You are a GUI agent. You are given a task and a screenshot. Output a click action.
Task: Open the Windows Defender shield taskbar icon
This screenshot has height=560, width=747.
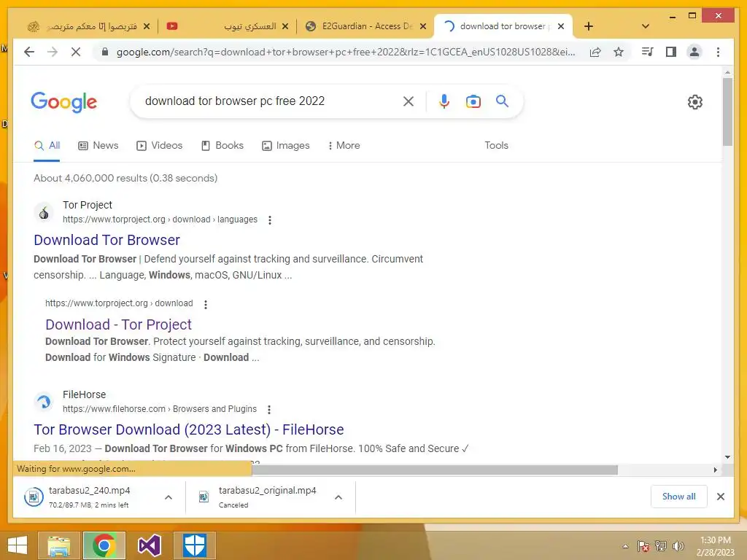194,545
